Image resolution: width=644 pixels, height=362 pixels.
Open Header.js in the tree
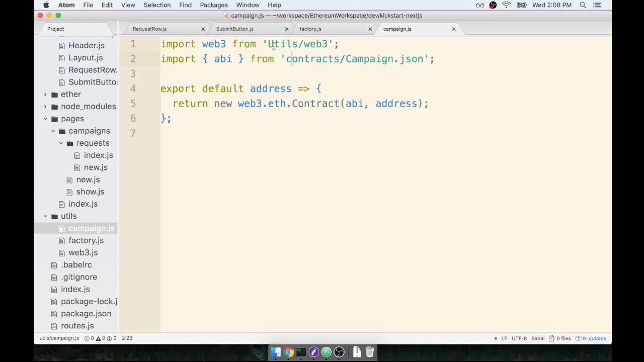point(87,46)
